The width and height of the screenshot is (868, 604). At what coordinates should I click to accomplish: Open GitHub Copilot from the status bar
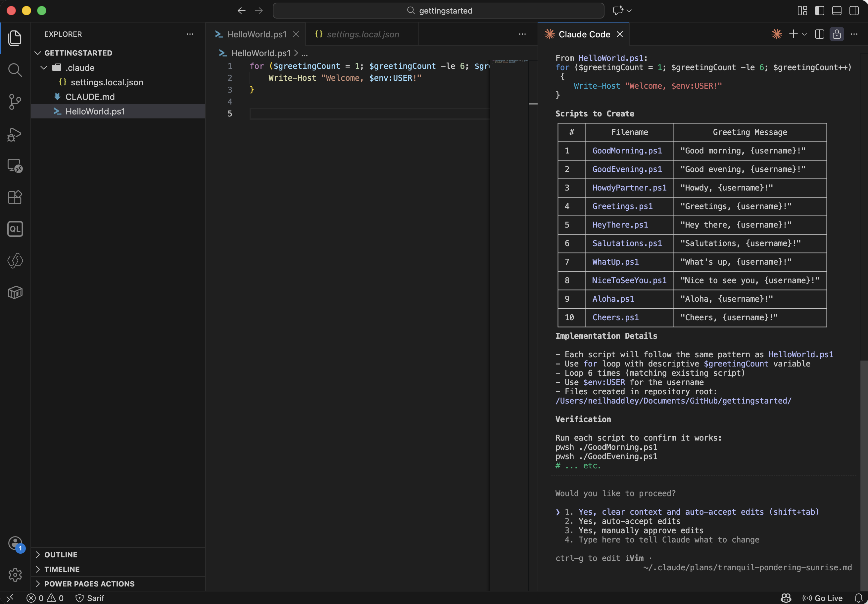tap(785, 598)
